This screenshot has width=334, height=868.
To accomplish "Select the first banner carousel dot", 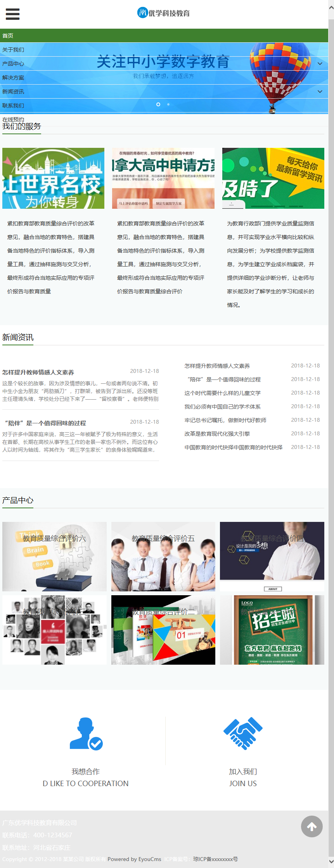I will [158, 104].
